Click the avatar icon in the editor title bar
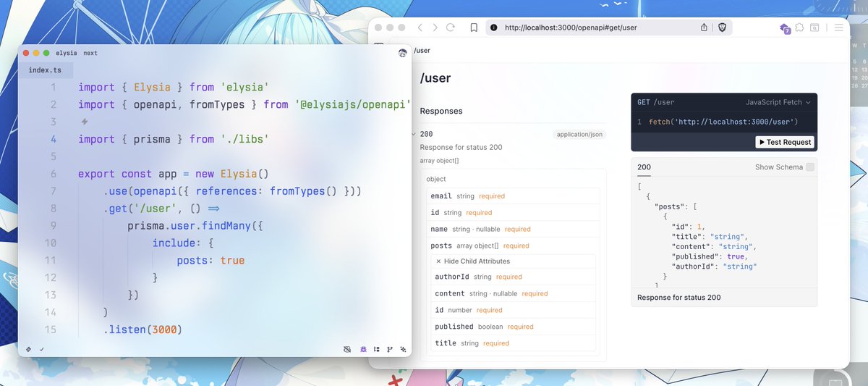The width and height of the screenshot is (868, 386). pyautogui.click(x=403, y=53)
